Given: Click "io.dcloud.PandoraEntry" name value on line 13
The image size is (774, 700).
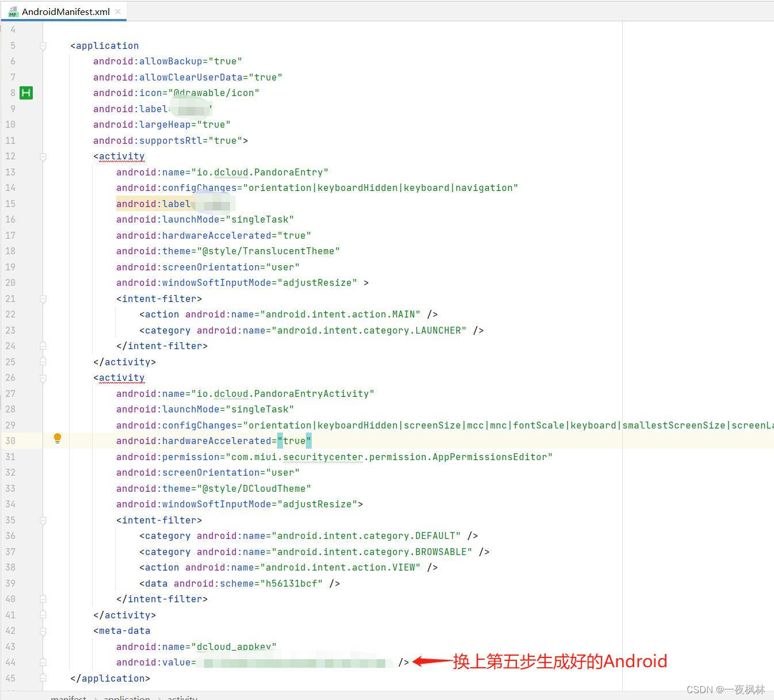Looking at the screenshot, I should pos(260,172).
